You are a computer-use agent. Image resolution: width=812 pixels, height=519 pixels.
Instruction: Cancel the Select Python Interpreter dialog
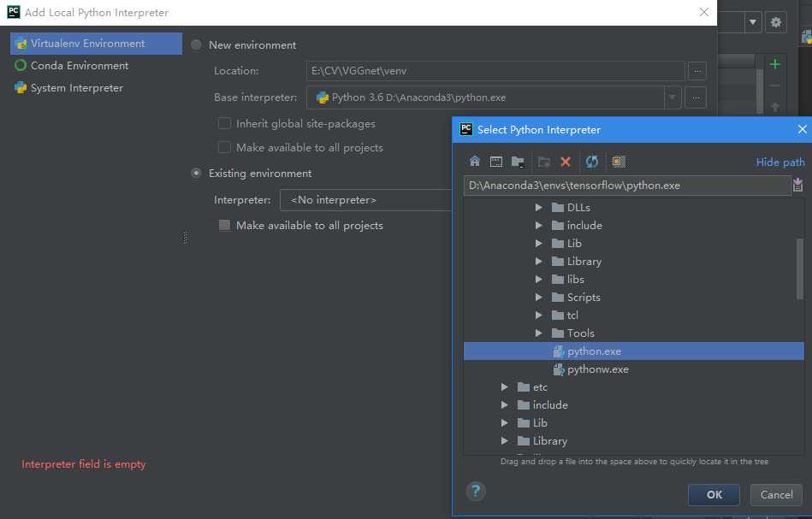point(776,495)
